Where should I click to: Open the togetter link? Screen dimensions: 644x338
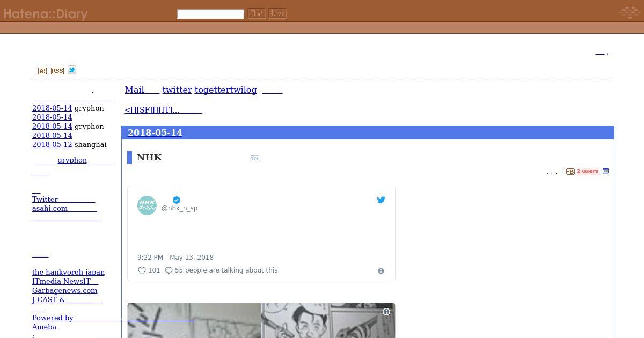tap(213, 90)
